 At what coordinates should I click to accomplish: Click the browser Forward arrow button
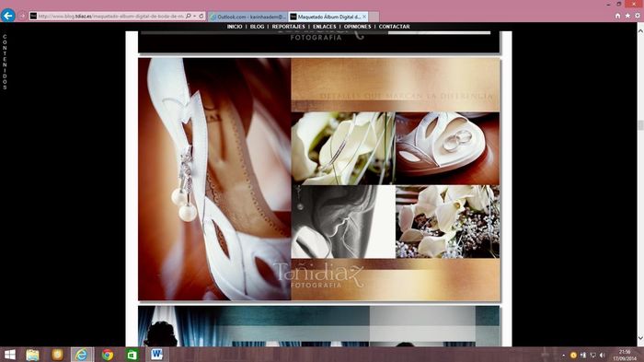22,16
